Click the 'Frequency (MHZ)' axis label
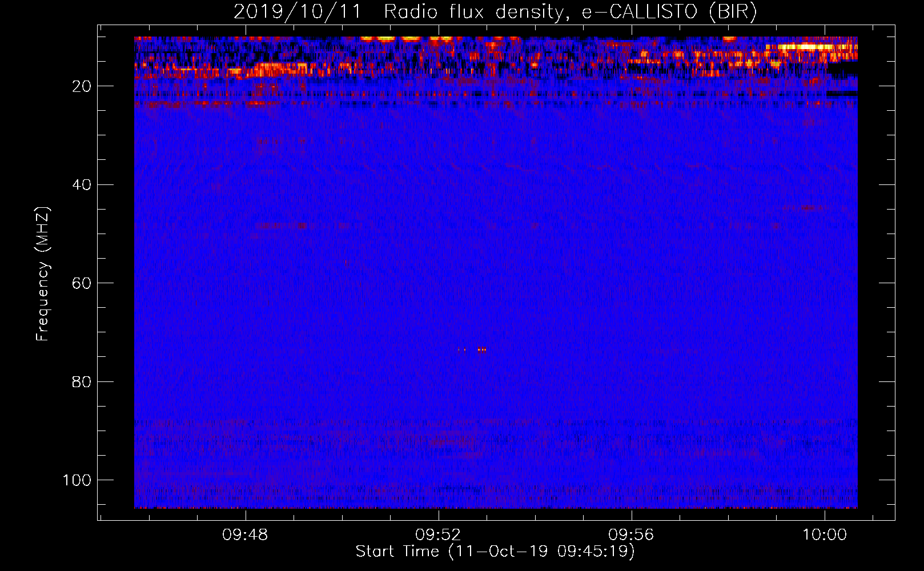924x571 pixels. pyautogui.click(x=43, y=274)
